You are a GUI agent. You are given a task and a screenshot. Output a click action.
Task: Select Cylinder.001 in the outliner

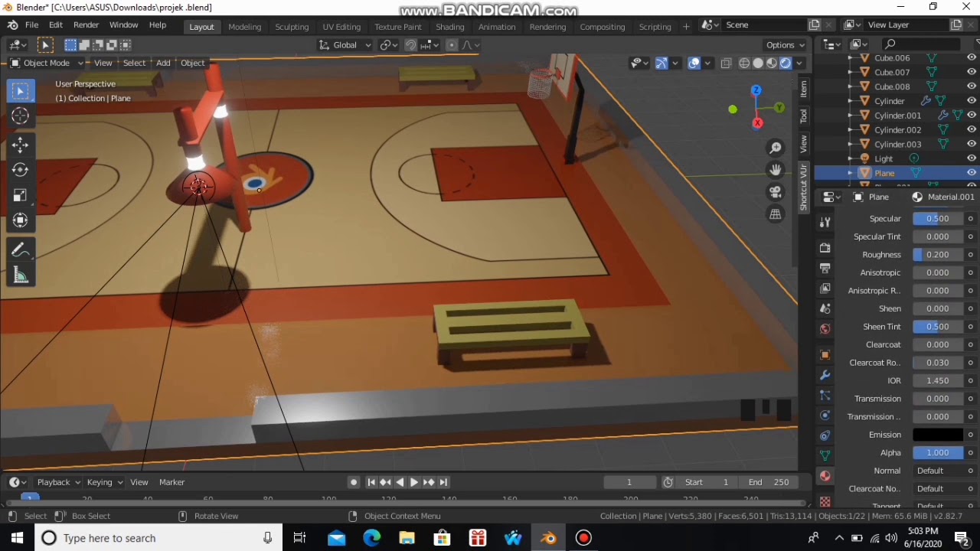tap(897, 116)
